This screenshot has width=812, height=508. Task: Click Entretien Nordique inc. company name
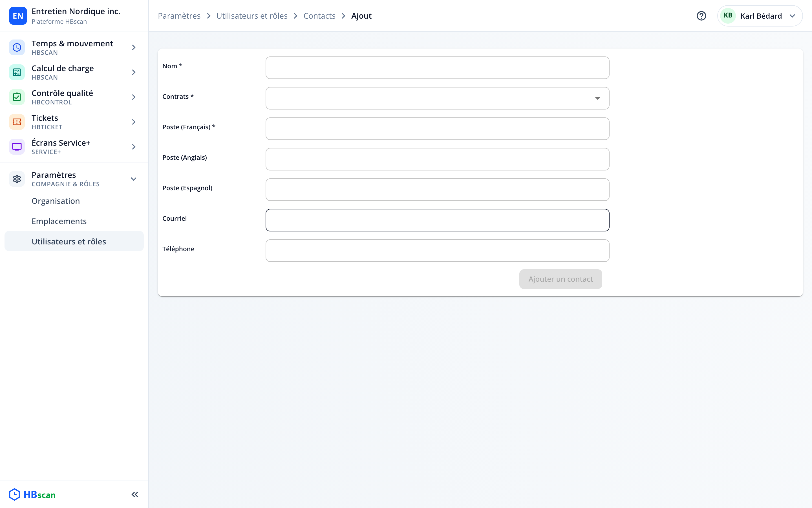[76, 11]
